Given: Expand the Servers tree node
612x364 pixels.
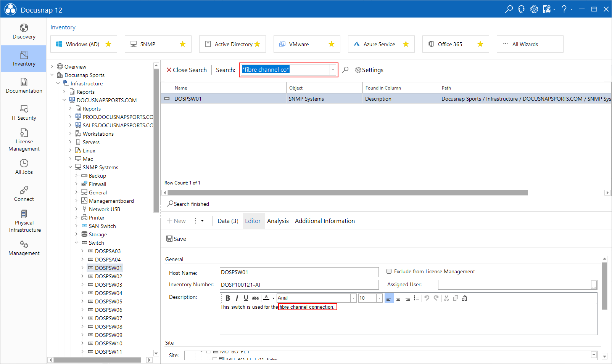Looking at the screenshot, I should click(70, 142).
